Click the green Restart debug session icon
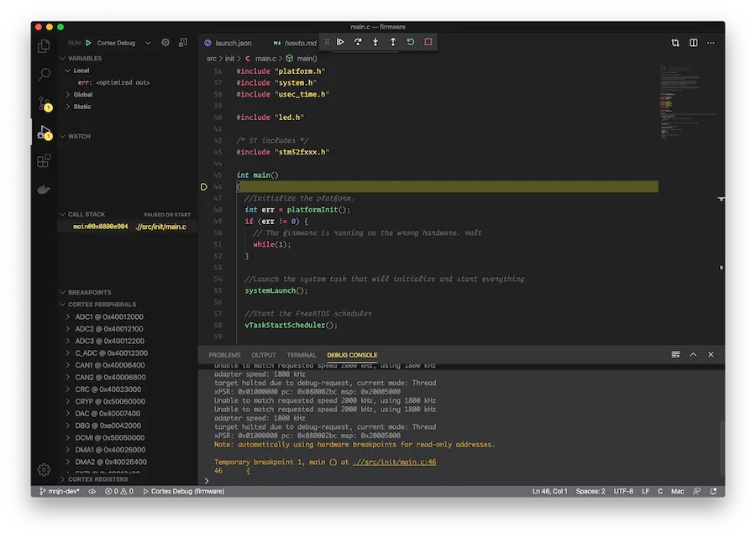 pos(411,42)
